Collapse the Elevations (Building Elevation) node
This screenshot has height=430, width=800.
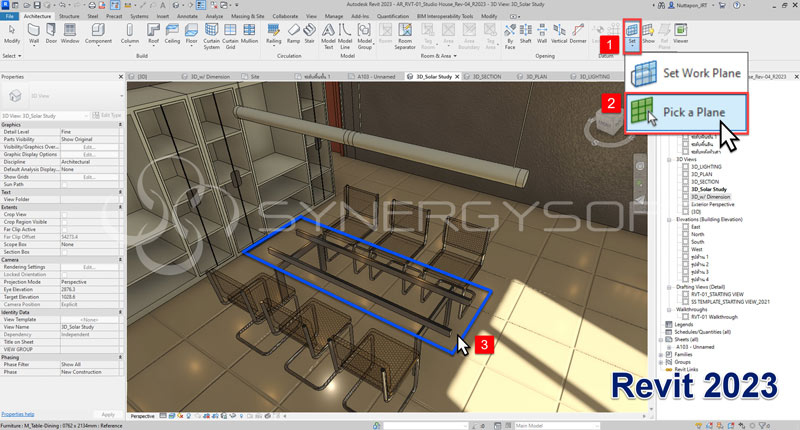pyautogui.click(x=669, y=220)
